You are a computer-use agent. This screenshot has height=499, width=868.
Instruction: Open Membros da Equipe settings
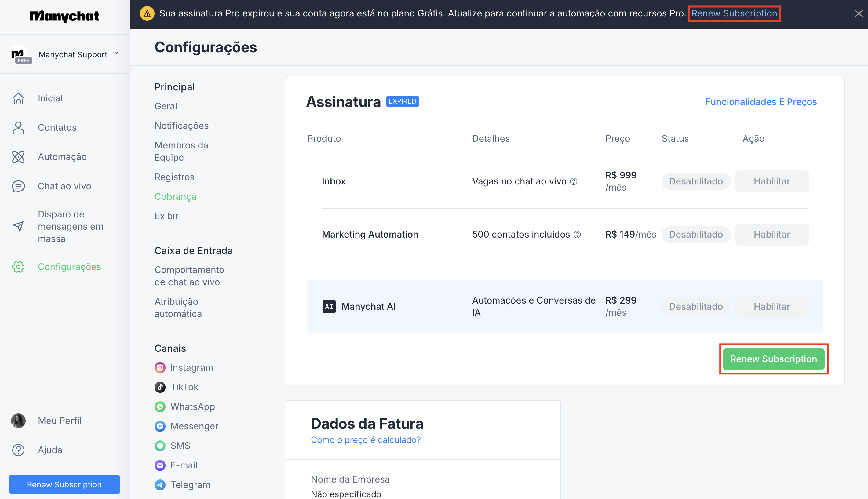[x=181, y=151]
